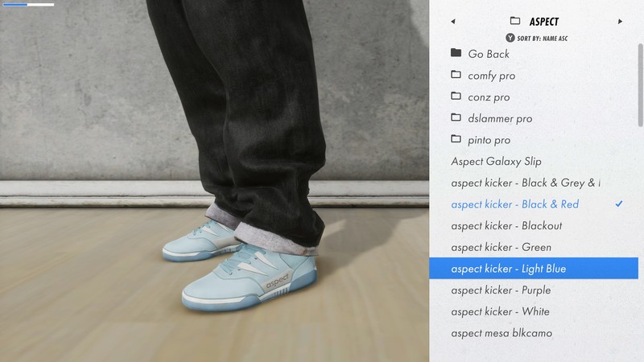
Task: Click the Go Back folder icon
Action: [456, 53]
